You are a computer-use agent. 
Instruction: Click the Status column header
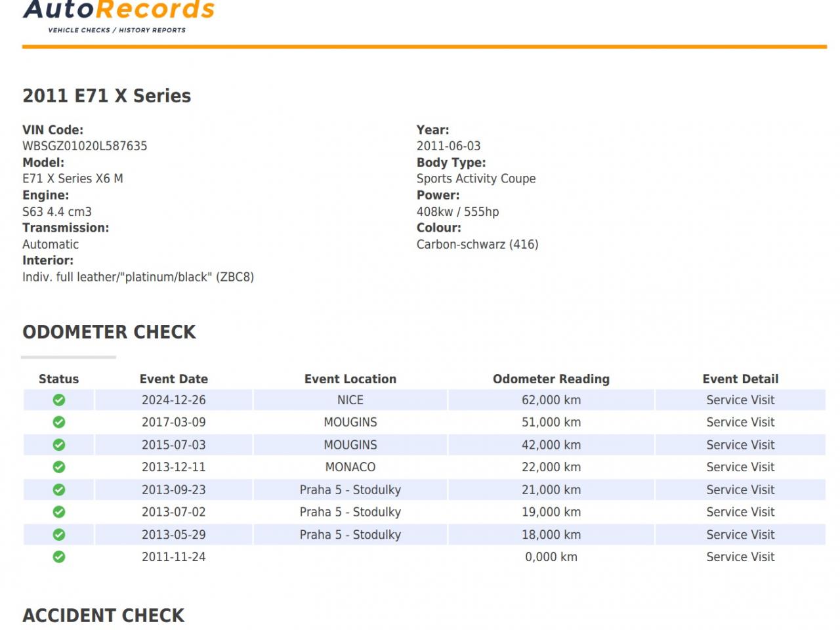coord(59,379)
